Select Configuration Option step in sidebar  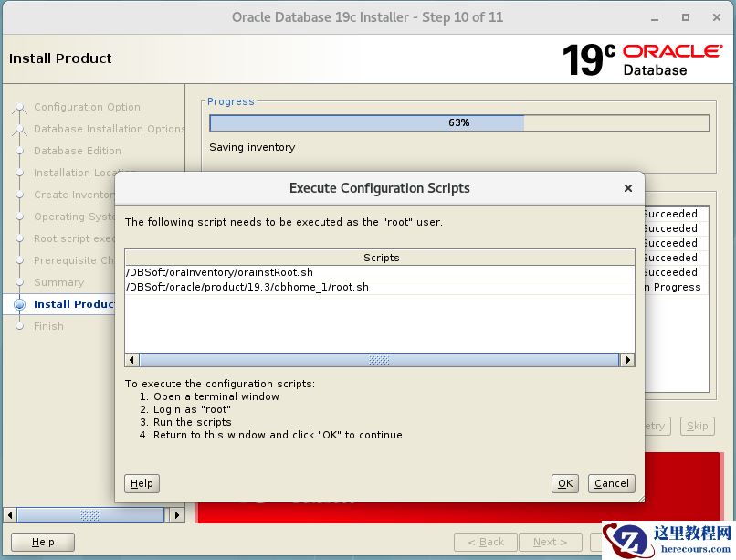coord(87,107)
